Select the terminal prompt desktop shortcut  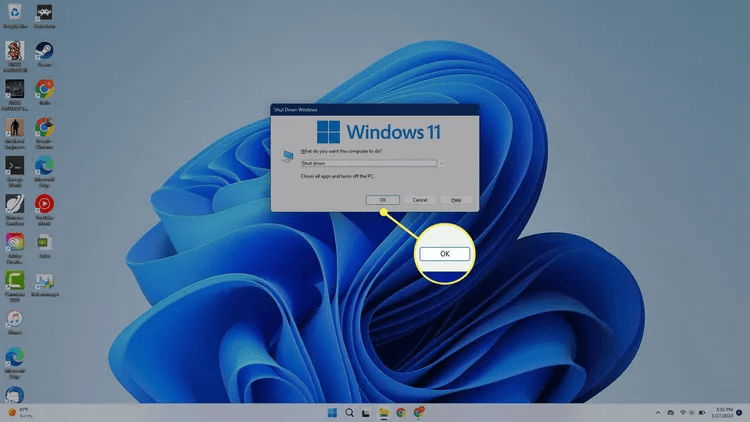(x=15, y=171)
